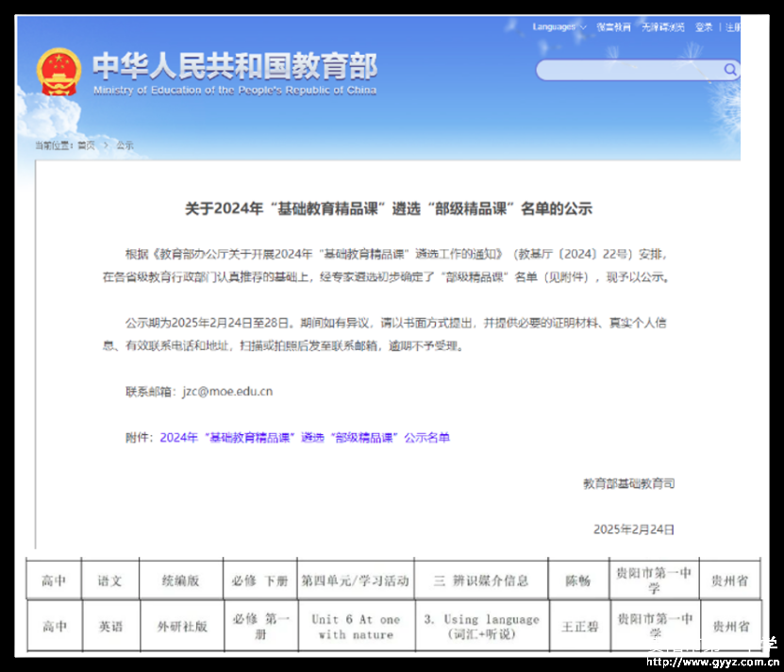Image resolution: width=784 pixels, height=672 pixels.
Task: Click the 必修 下册 table cell
Action: click(x=260, y=580)
